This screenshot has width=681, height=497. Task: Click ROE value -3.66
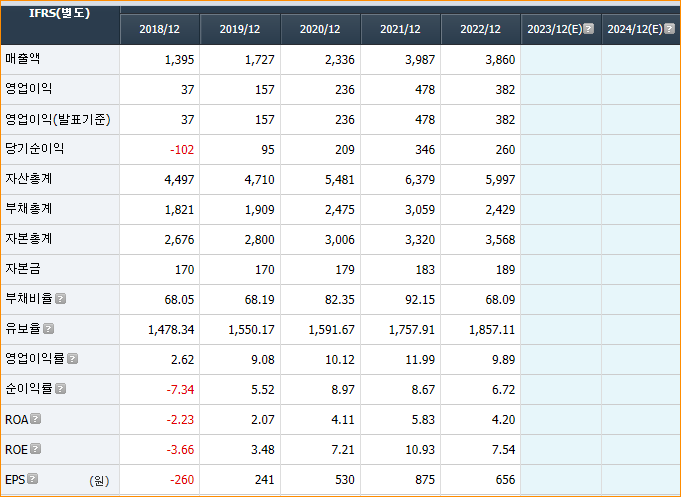180,450
